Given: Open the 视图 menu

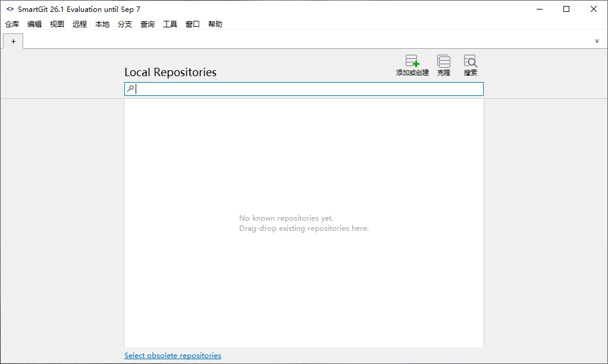Looking at the screenshot, I should (57, 24).
